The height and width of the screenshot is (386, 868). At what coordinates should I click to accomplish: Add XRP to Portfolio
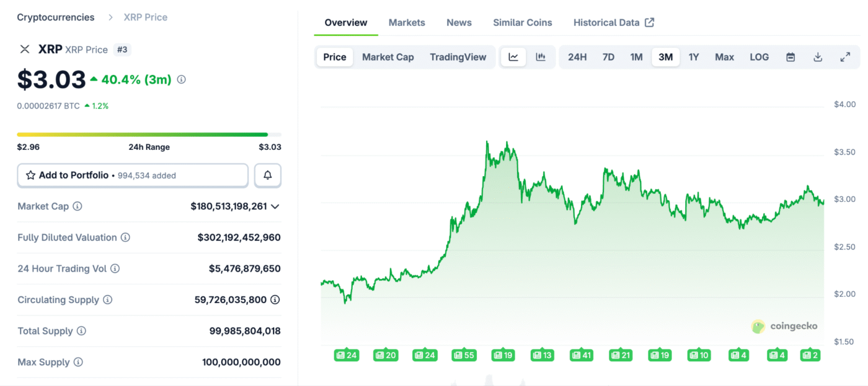click(133, 175)
